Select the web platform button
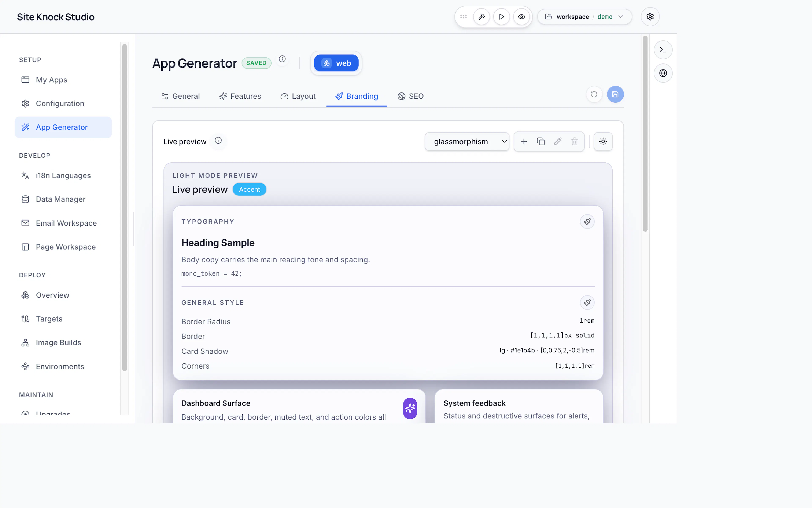812x508 pixels. (336, 63)
